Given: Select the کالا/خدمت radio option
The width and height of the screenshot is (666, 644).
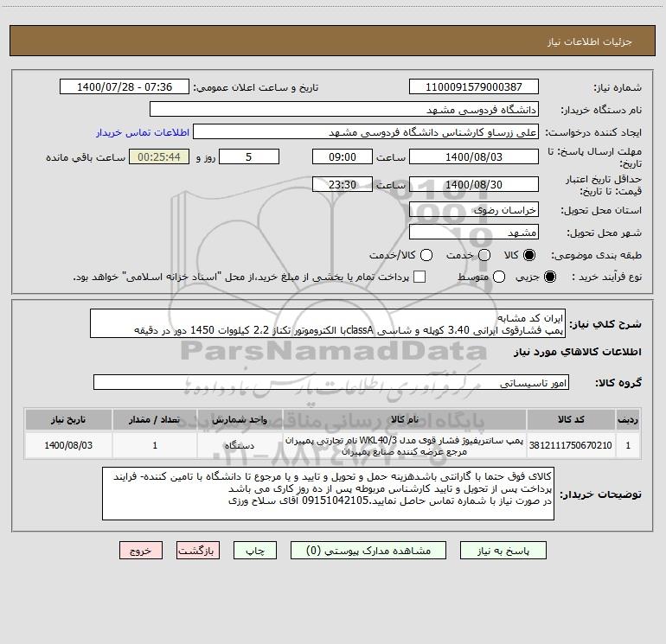Looking at the screenshot, I should click(x=426, y=255).
